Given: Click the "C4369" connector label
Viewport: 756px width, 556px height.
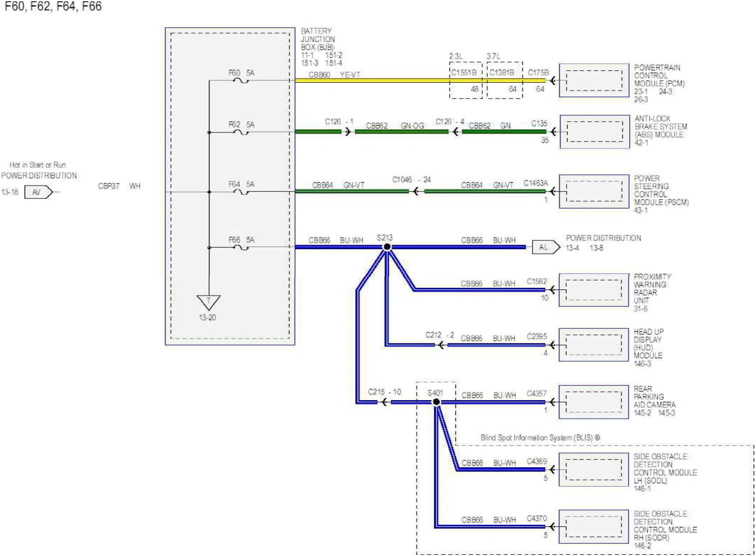Looking at the screenshot, I should tap(536, 461).
